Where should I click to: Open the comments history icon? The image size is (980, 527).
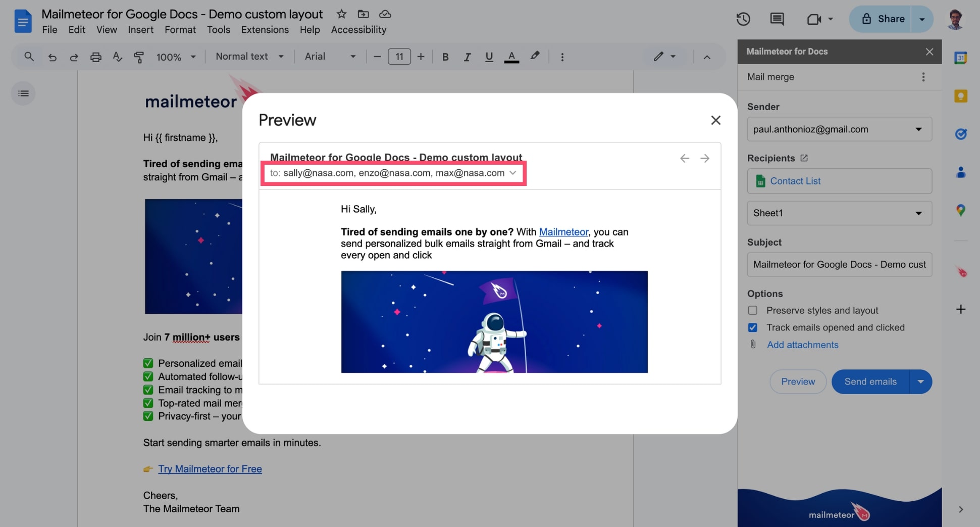coord(777,19)
